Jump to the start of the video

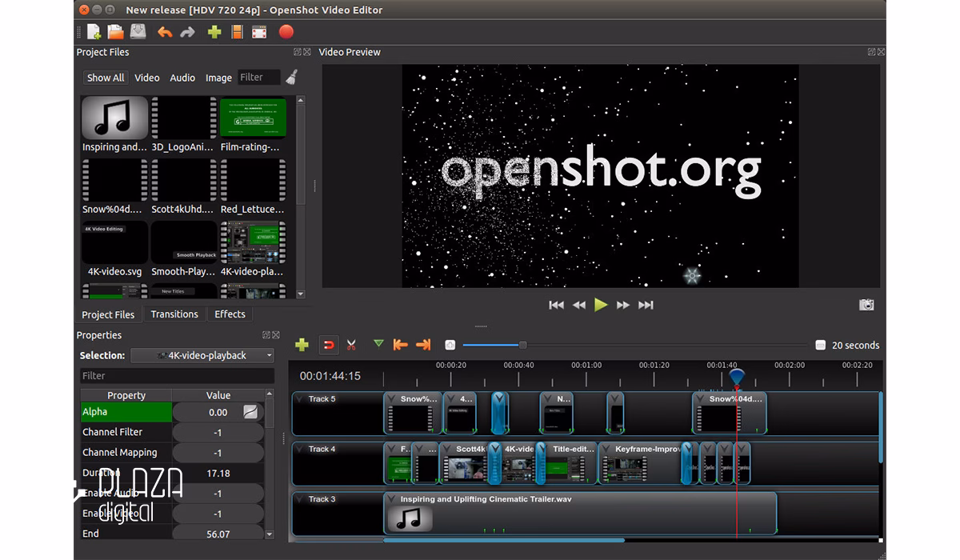556,305
